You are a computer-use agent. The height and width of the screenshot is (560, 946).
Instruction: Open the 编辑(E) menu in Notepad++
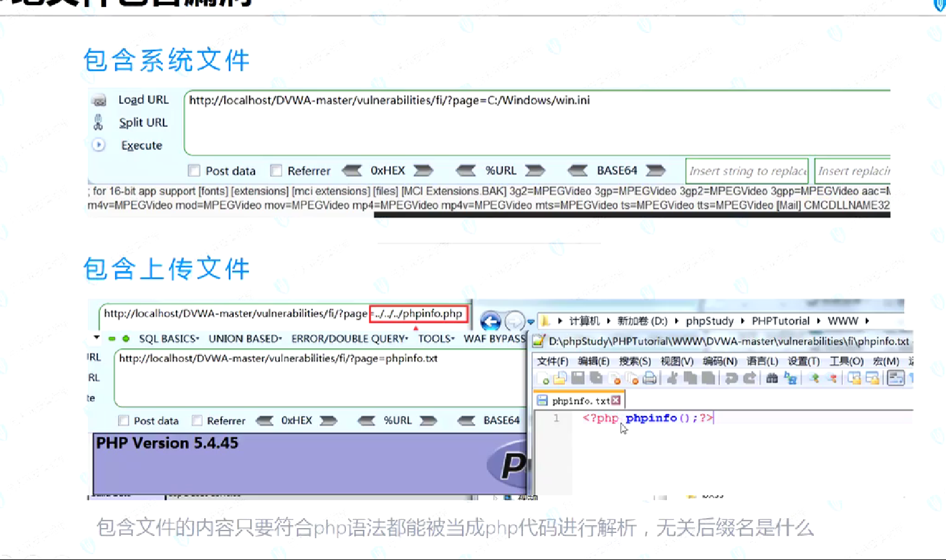[594, 361]
